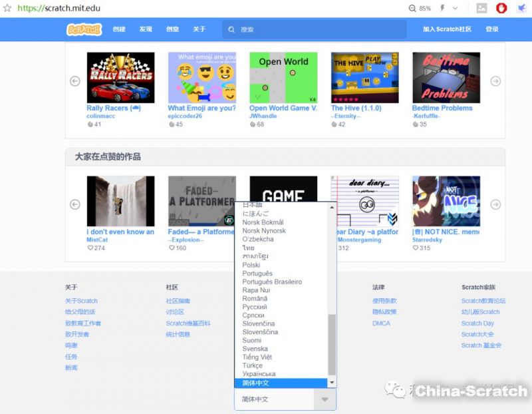Open the 创建 menu item in navbar
Screen dimensions: 532x414
tap(119, 29)
